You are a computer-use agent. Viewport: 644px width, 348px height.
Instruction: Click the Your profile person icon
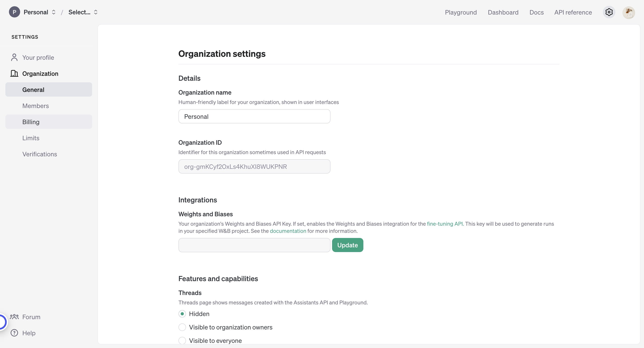(x=14, y=57)
